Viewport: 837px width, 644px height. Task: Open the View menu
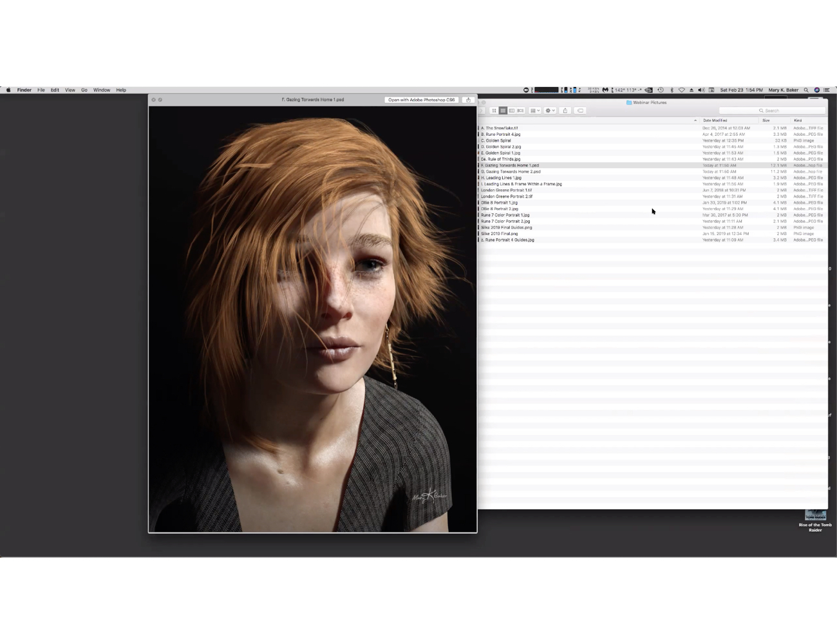coord(70,90)
